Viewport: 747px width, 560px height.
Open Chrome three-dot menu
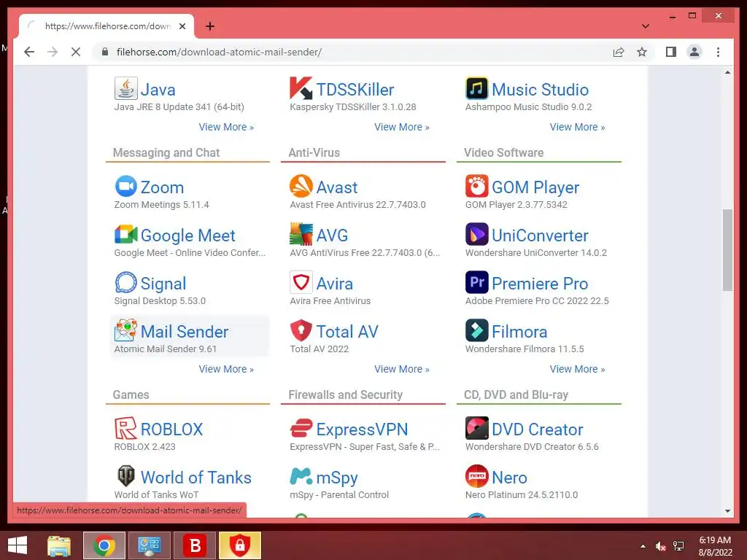718,52
